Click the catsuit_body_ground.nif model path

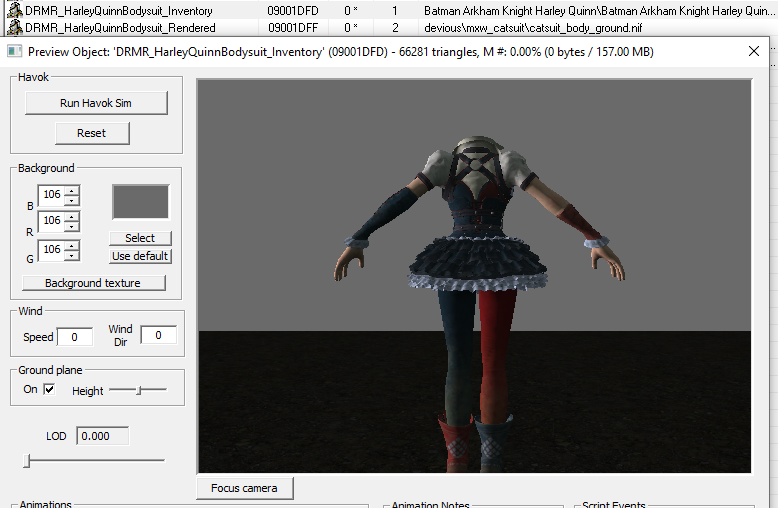click(533, 28)
